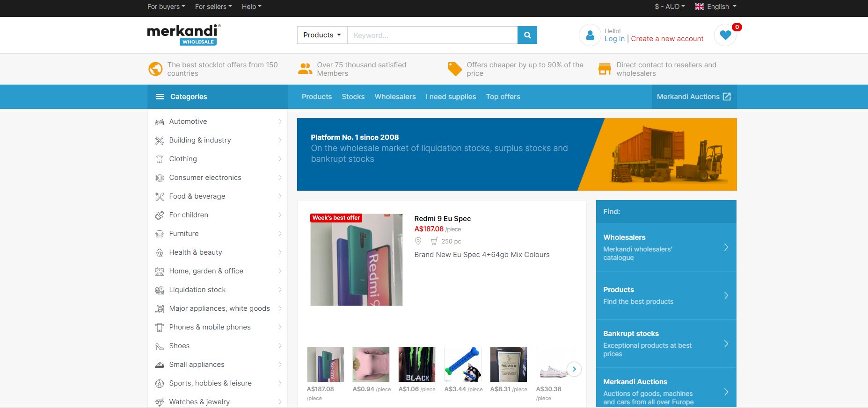Click the Health & beauty icon
Viewport: 868px width, 408px height.
(160, 252)
